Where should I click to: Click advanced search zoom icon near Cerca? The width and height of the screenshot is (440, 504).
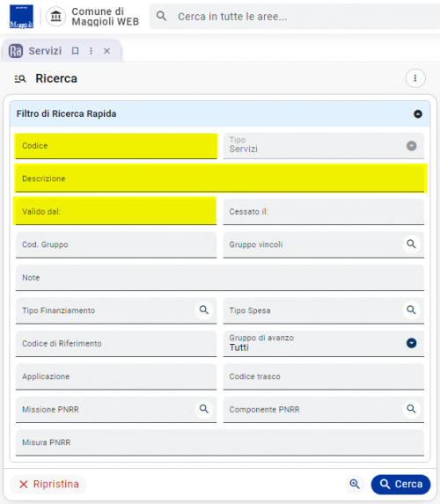[x=355, y=484]
